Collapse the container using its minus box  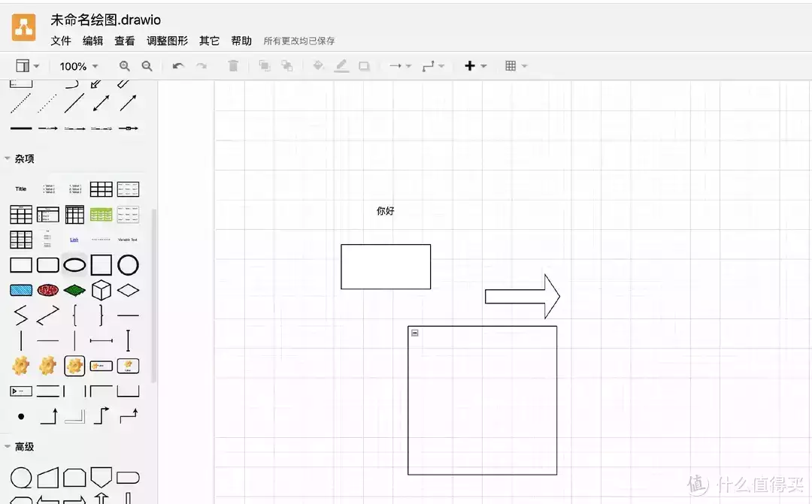[415, 333]
